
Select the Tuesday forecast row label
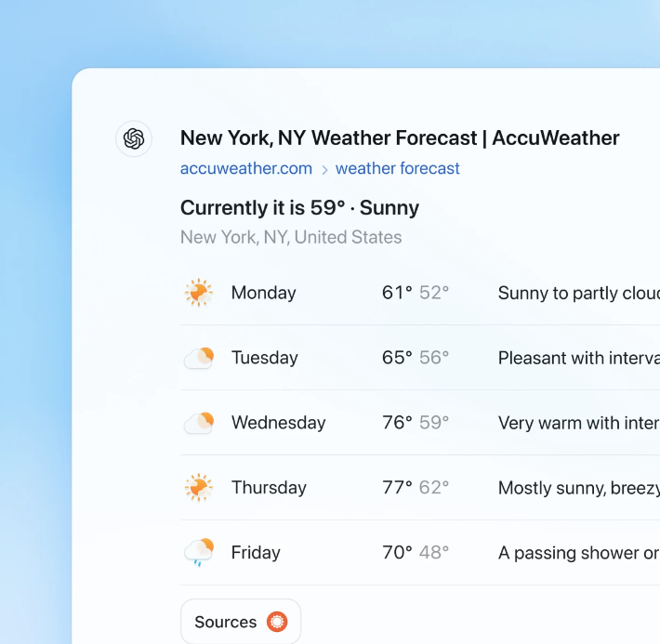coord(265,358)
